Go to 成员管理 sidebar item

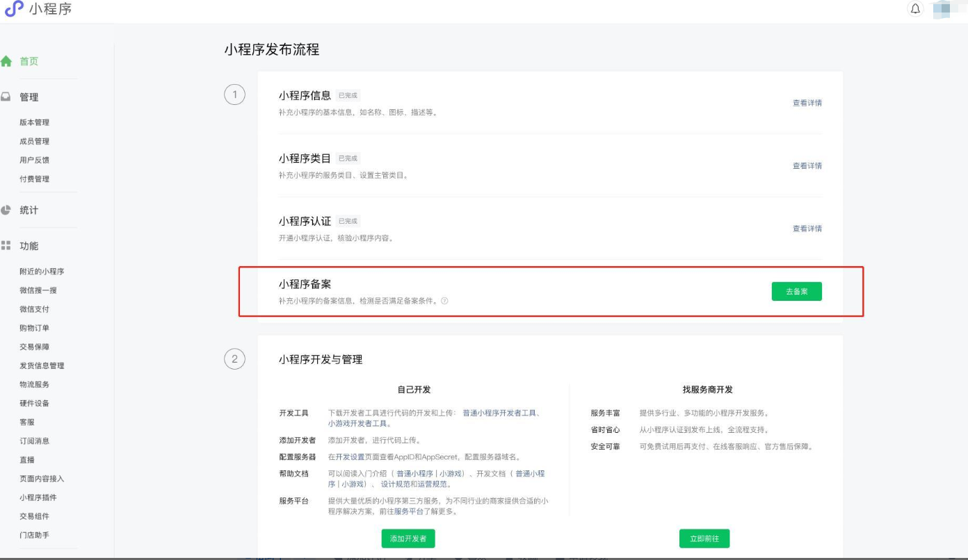click(x=34, y=141)
